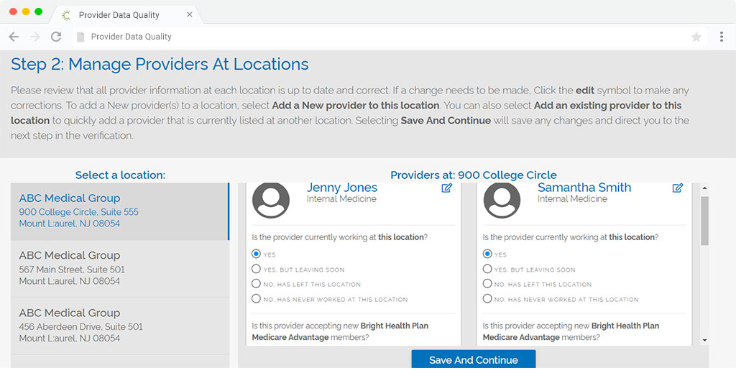The width and height of the screenshot is (736, 380).
Task: Select 'Yes' radio for Samantha Smith
Action: click(487, 254)
